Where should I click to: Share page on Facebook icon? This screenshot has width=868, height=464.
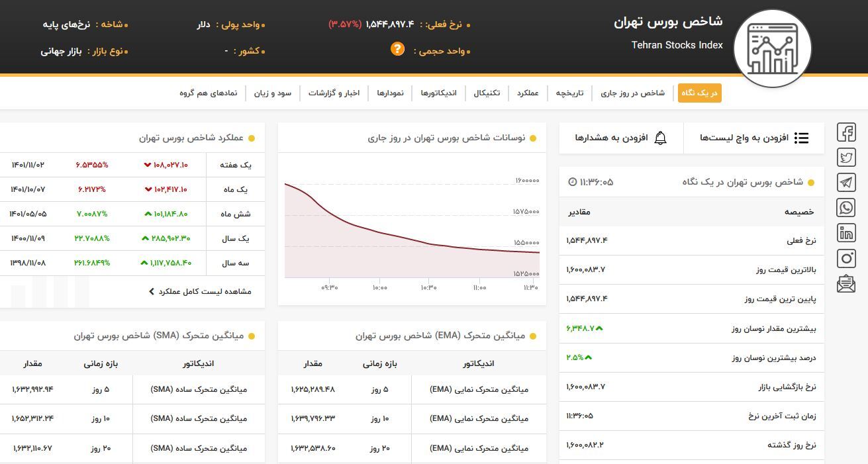[846, 132]
